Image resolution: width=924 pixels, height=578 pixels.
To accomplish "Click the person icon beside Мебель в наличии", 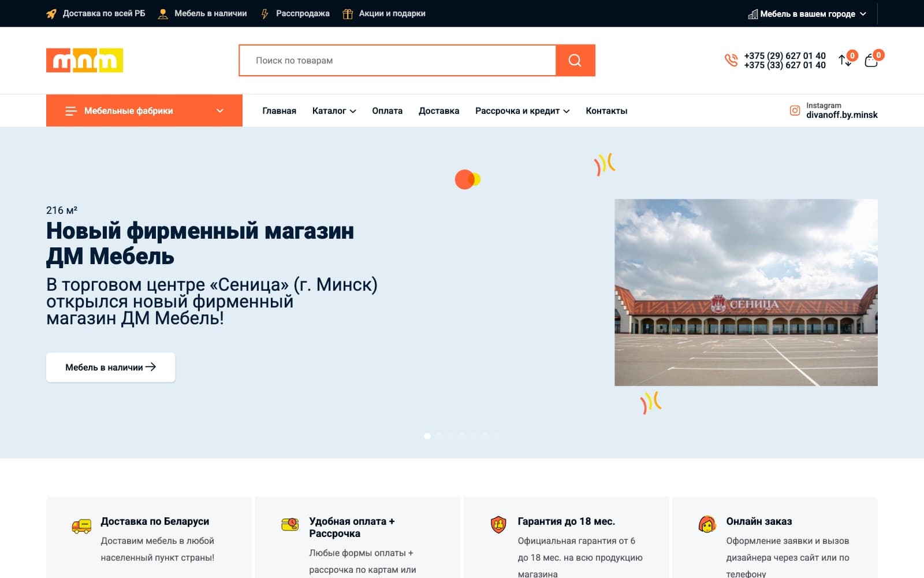I will click(163, 14).
